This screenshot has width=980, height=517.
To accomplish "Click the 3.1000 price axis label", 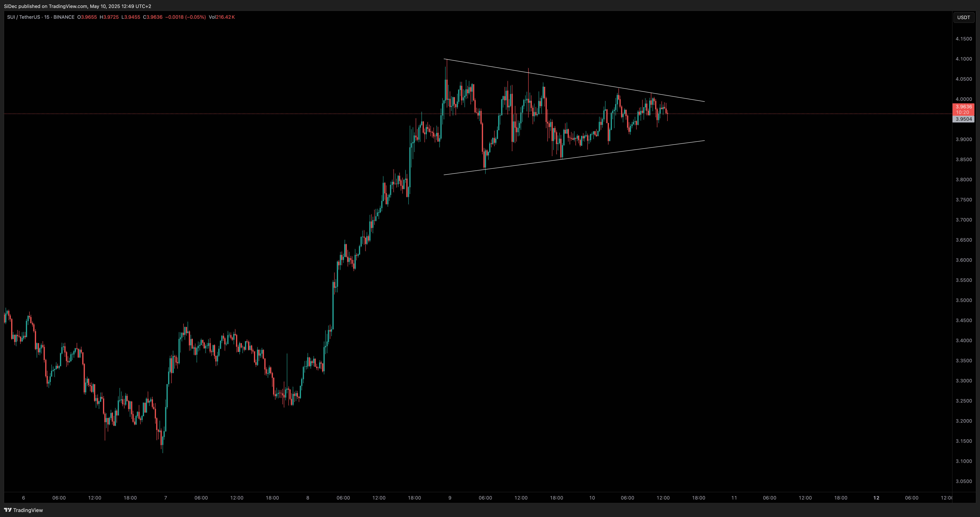I will [964, 461].
